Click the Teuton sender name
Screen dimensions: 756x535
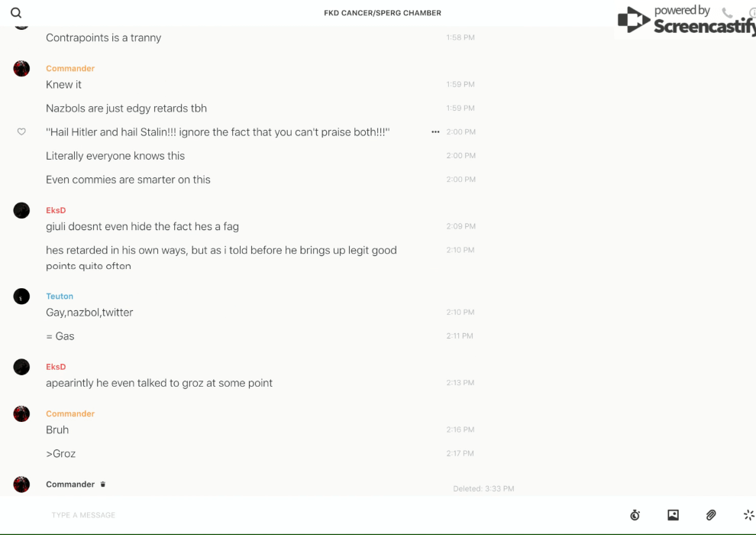pyautogui.click(x=60, y=297)
